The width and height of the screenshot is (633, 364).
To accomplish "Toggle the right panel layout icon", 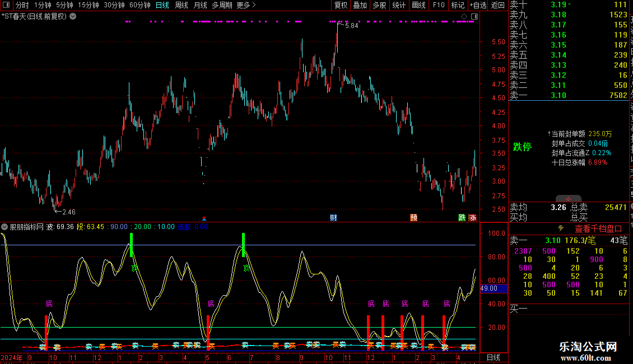I will coord(474,17).
